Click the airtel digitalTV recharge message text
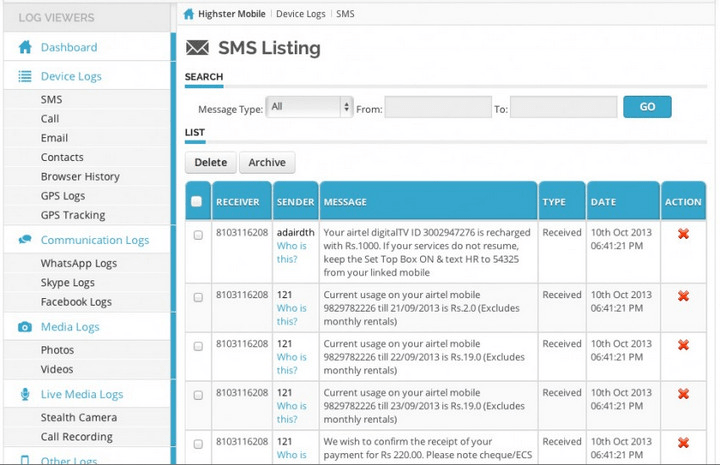 click(427, 252)
